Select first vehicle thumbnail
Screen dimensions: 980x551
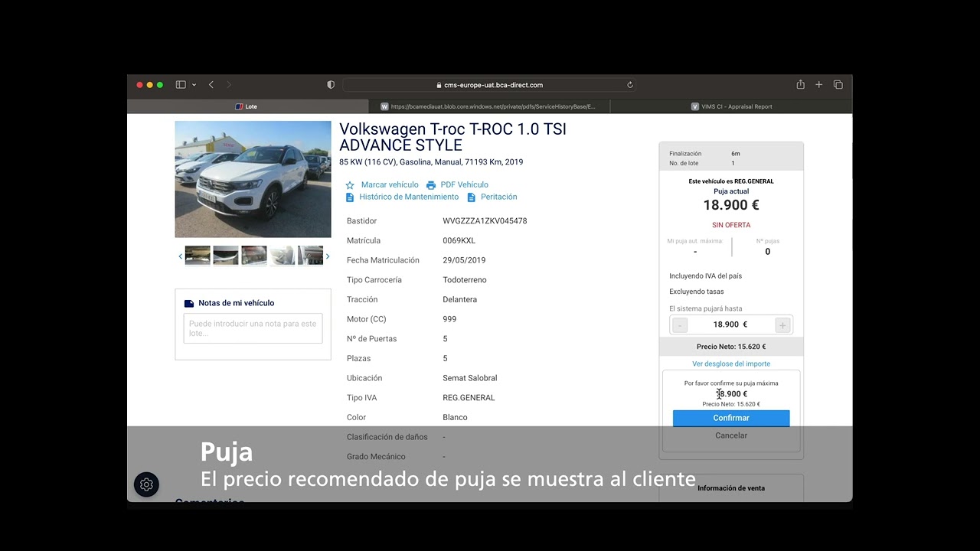pyautogui.click(x=198, y=256)
